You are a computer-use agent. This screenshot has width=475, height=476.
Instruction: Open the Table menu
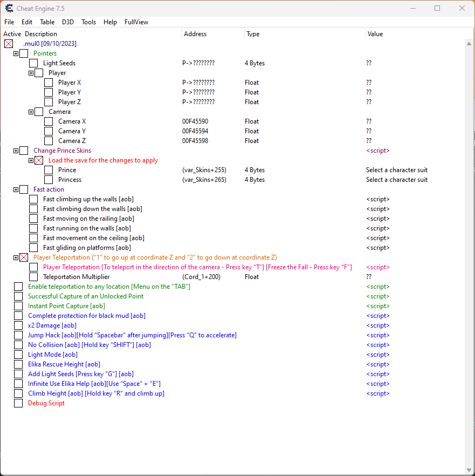[47, 22]
